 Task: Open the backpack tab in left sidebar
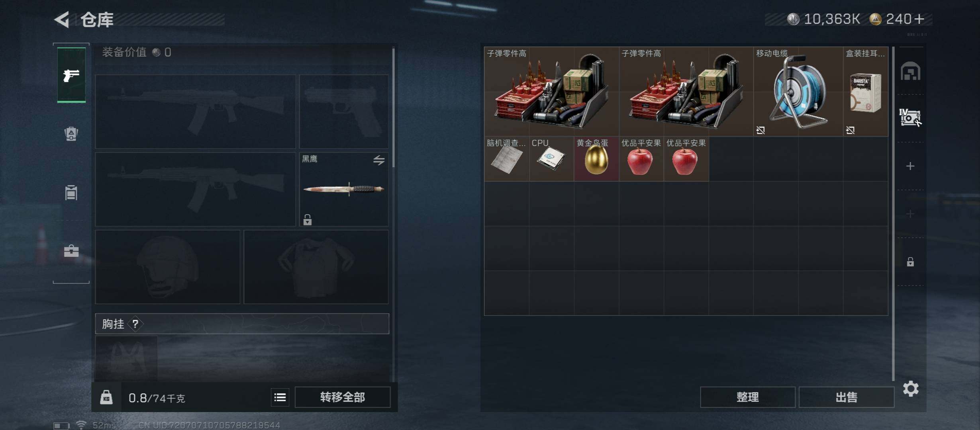pyautogui.click(x=71, y=134)
